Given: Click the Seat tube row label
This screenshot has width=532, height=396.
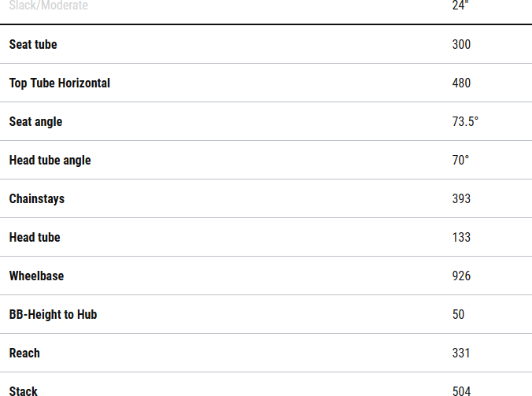Looking at the screenshot, I should coord(33,45).
